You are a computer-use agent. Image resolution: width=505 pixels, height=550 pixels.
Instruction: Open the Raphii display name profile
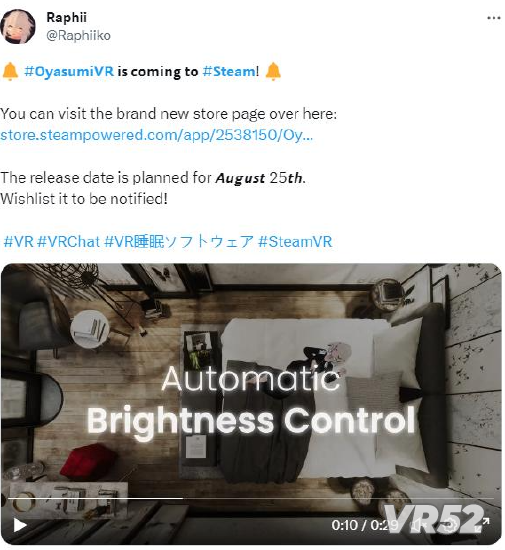66,17
